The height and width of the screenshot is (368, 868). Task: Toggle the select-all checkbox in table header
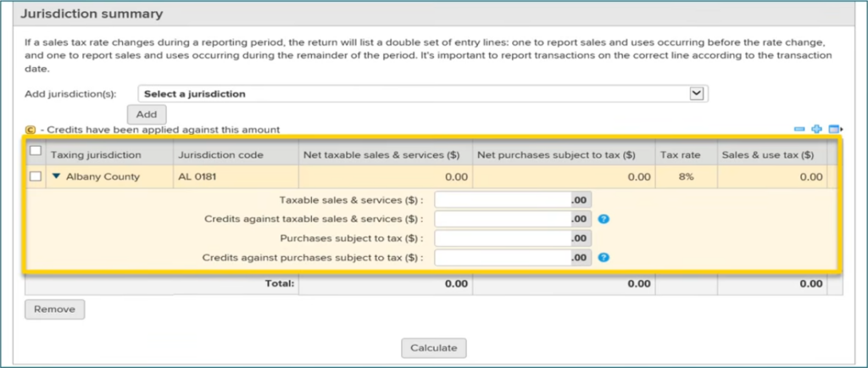coord(35,150)
